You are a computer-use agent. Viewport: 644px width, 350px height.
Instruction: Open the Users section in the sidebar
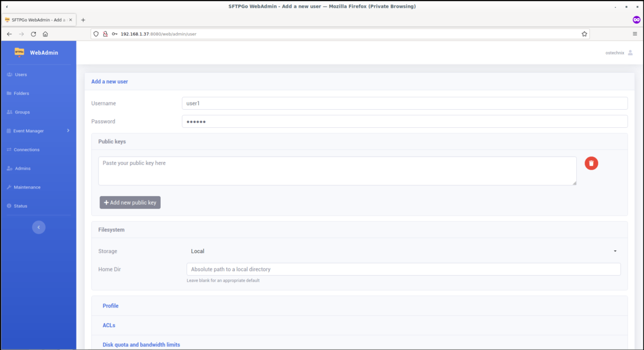[21, 74]
